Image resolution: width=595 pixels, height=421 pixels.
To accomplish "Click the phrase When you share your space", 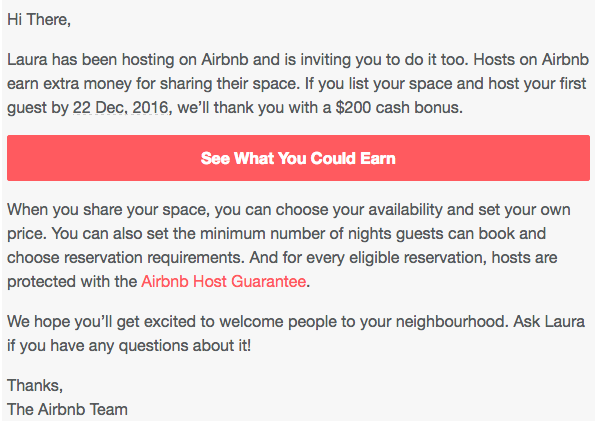I will (109, 210).
